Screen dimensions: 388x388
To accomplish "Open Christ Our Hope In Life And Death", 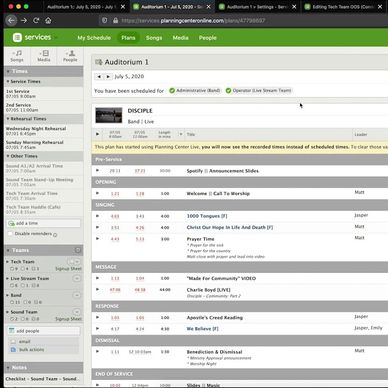I will [230, 227].
